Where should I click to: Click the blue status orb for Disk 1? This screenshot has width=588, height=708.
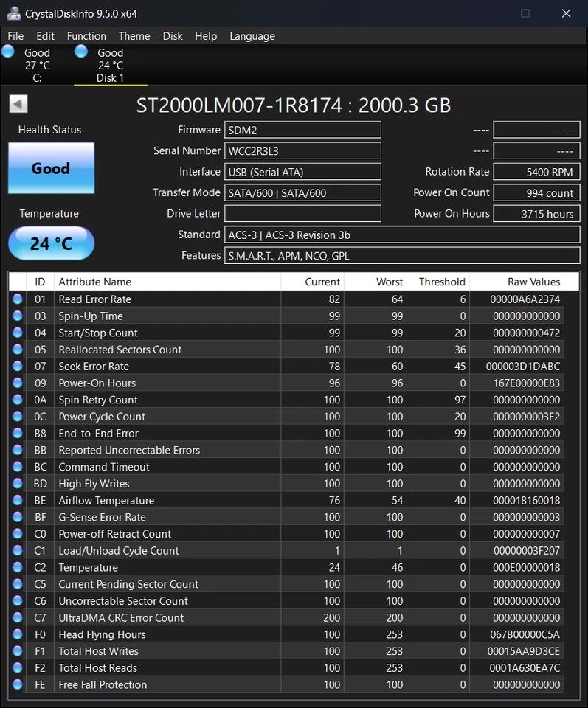(x=81, y=52)
